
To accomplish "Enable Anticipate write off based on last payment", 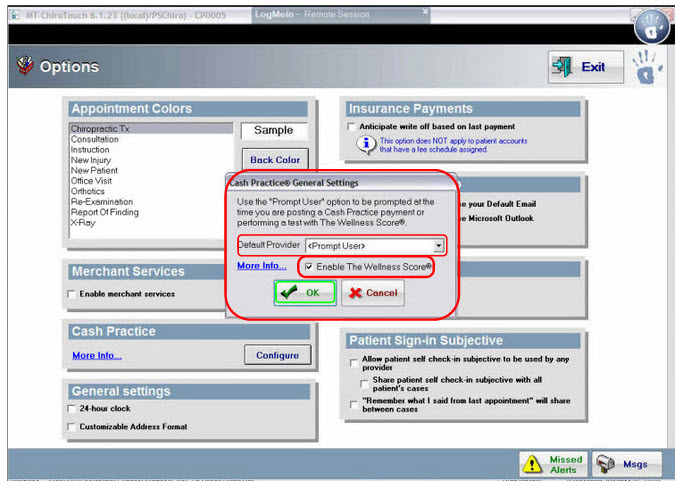I will (x=351, y=127).
